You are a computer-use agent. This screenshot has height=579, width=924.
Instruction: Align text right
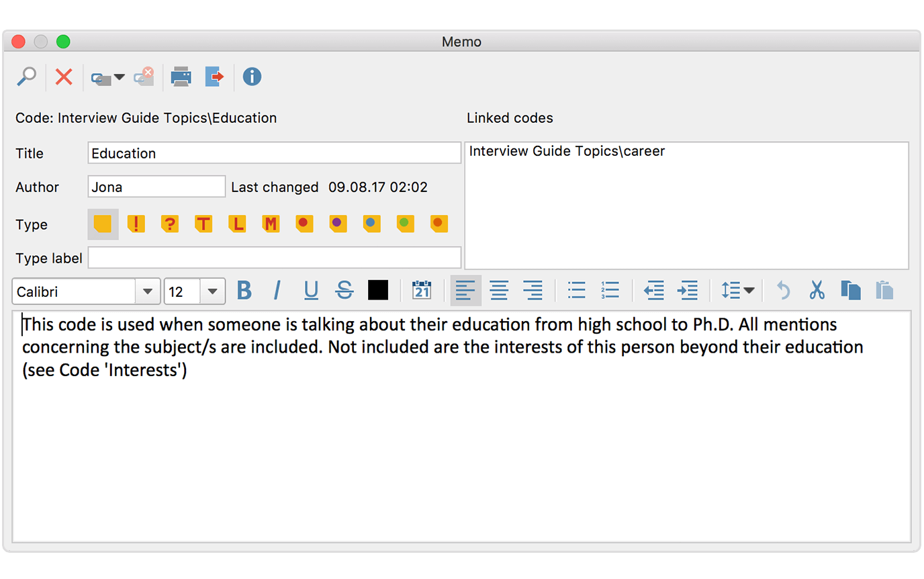click(533, 291)
